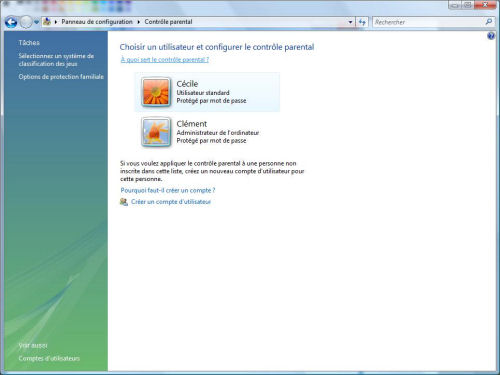Click Cécile's orange flower account picture

156,92
